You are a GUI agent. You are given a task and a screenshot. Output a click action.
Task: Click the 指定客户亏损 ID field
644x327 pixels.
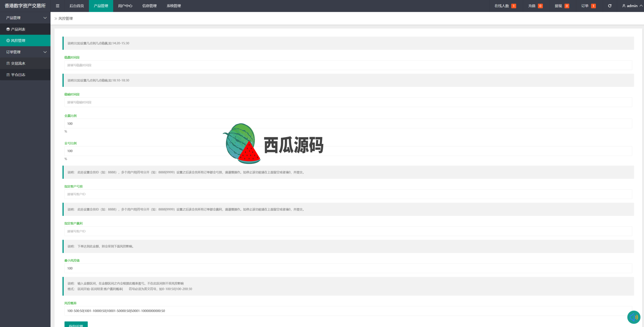(348, 194)
